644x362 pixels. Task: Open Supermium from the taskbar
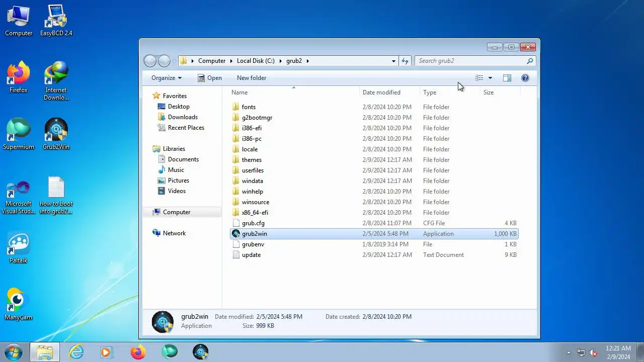click(170, 352)
